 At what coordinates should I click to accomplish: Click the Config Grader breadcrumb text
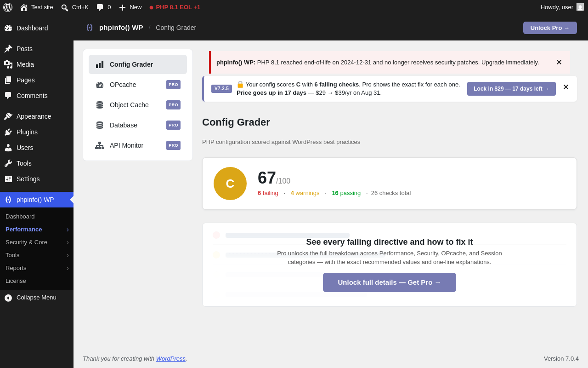click(x=176, y=28)
